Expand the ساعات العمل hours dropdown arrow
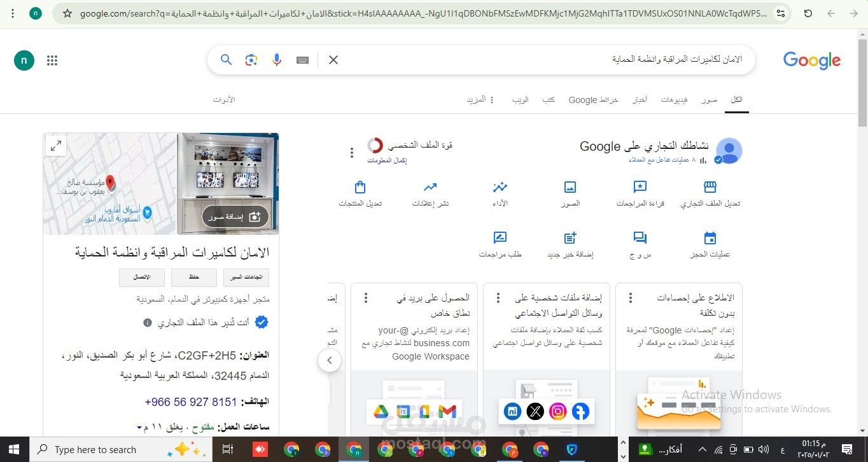This screenshot has height=462, width=868. (139, 428)
